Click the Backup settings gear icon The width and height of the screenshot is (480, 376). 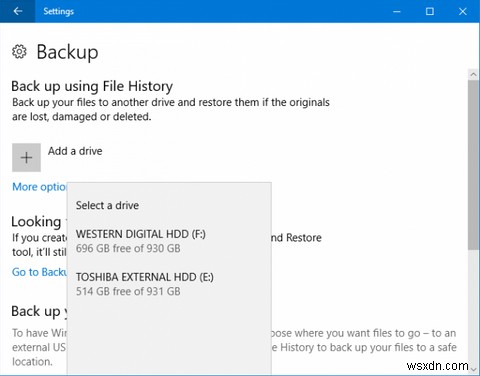point(19,52)
